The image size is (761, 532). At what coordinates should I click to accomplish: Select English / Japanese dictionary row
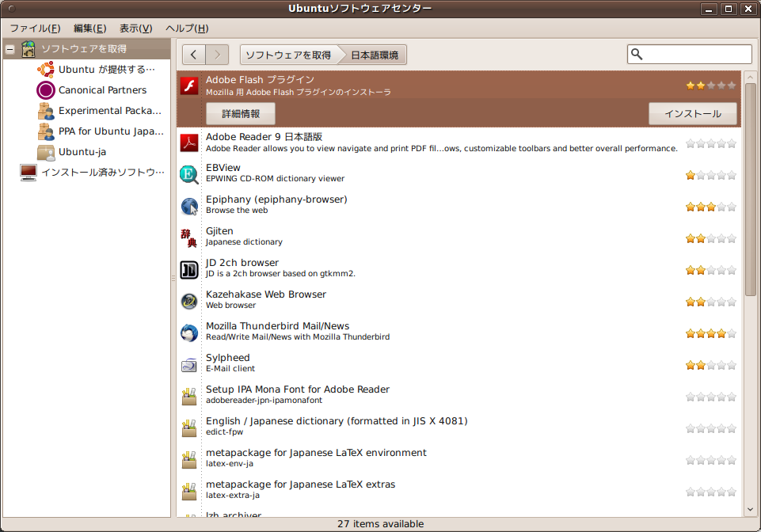pos(459,428)
